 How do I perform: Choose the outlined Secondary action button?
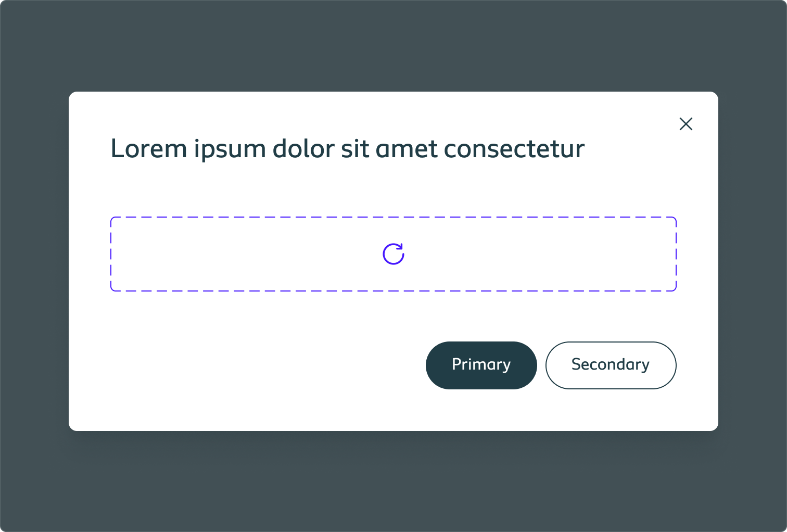click(x=611, y=365)
